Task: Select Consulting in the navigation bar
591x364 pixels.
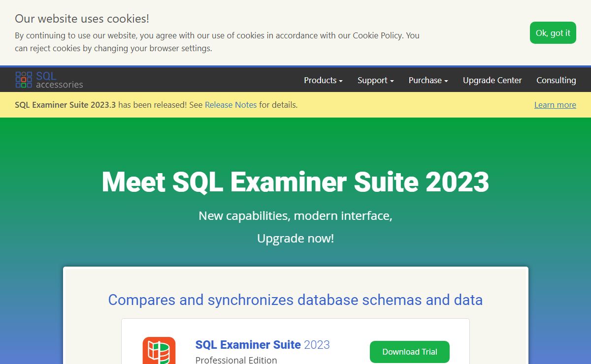Action: [x=556, y=80]
